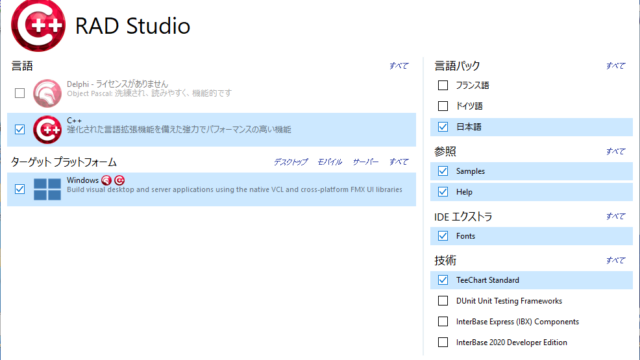Viewport: 640px width, 360px height.
Task: Click the Delphi helmet icon
Action: 47,93
